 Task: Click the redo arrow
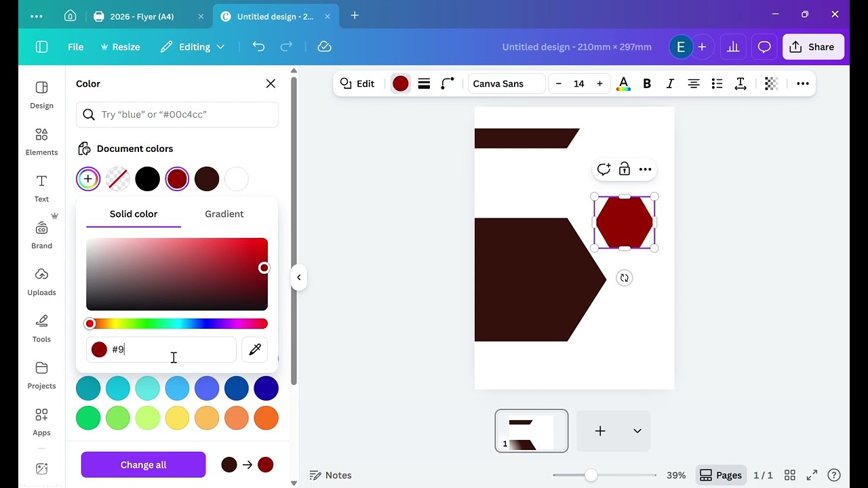tap(286, 47)
